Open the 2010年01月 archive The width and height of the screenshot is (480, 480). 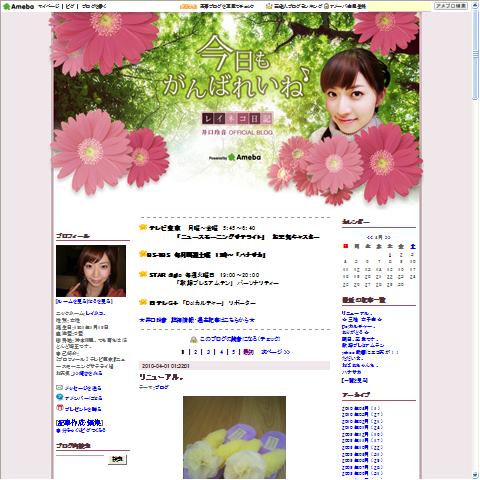click(355, 428)
